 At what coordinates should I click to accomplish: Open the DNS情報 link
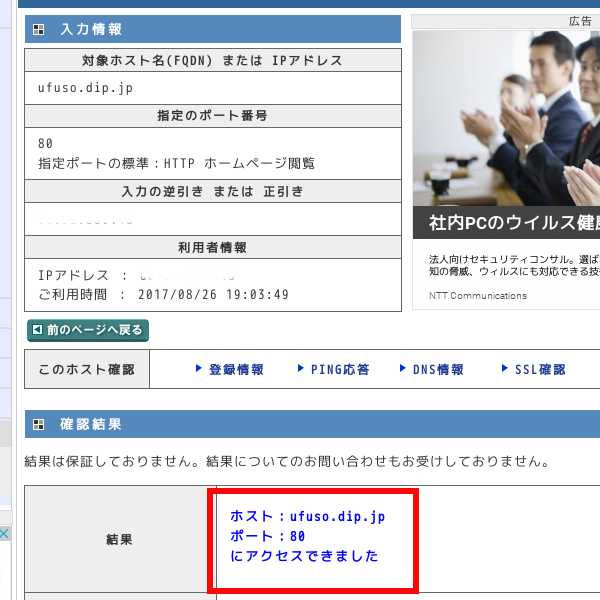pyautogui.click(x=438, y=370)
